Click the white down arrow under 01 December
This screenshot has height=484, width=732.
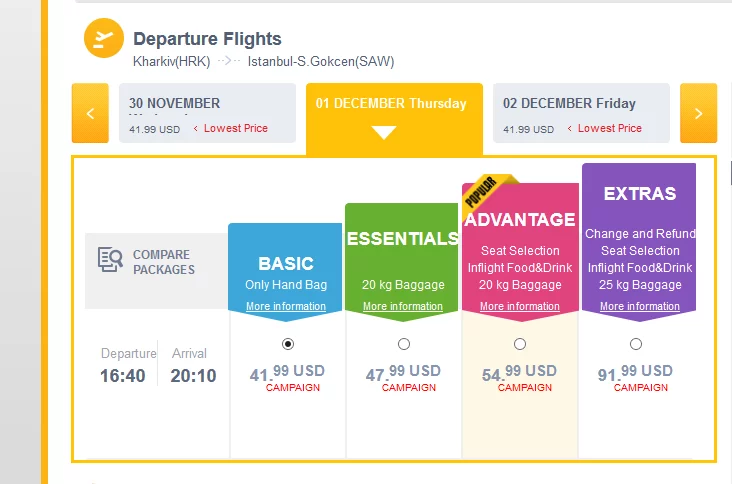click(384, 132)
